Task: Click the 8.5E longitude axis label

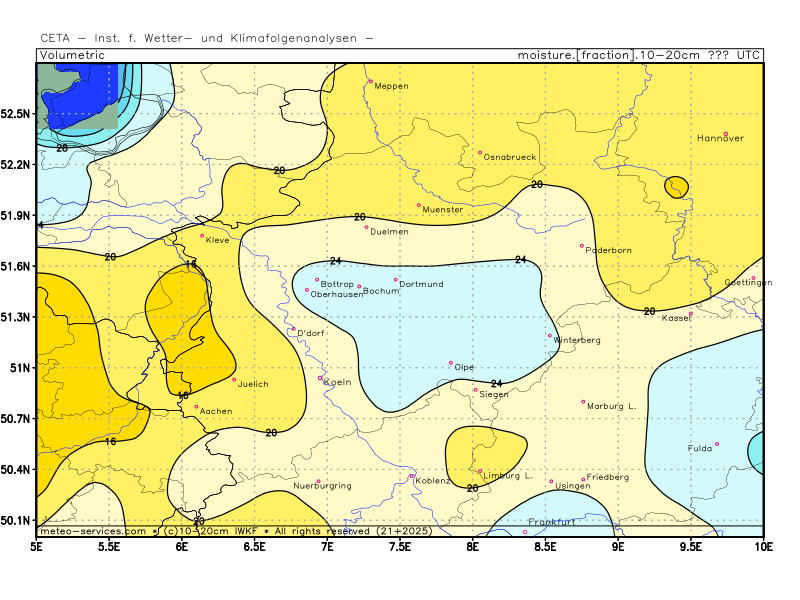Action: 545,547
